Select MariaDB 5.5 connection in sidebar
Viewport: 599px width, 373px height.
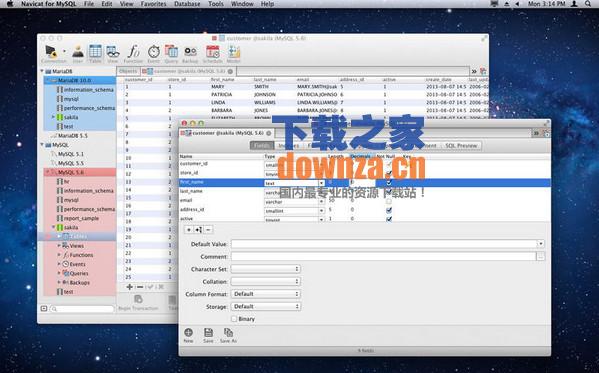click(x=73, y=136)
